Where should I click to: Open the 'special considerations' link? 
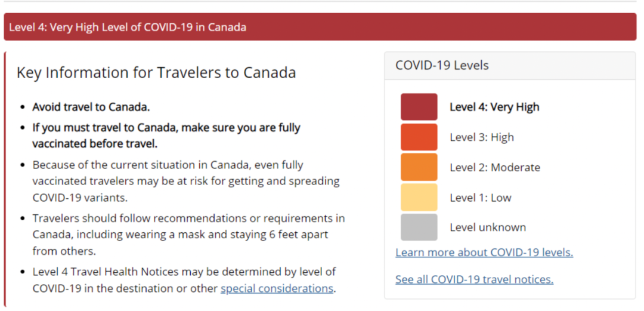[x=277, y=288]
